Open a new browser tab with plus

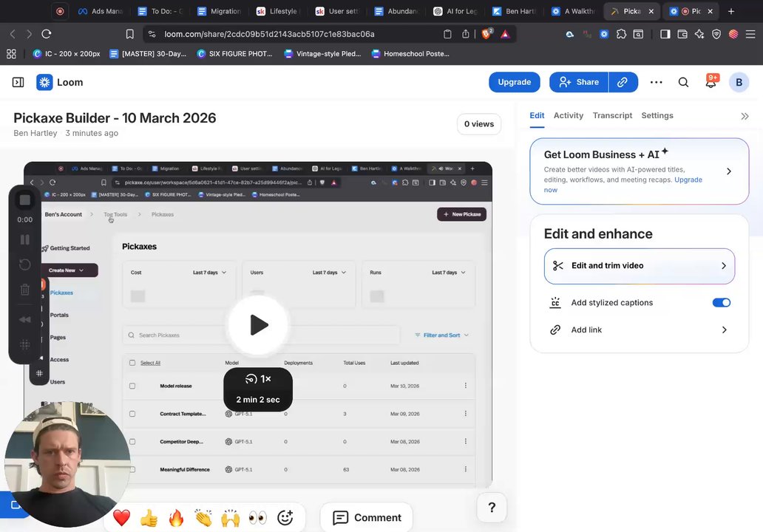731,11
